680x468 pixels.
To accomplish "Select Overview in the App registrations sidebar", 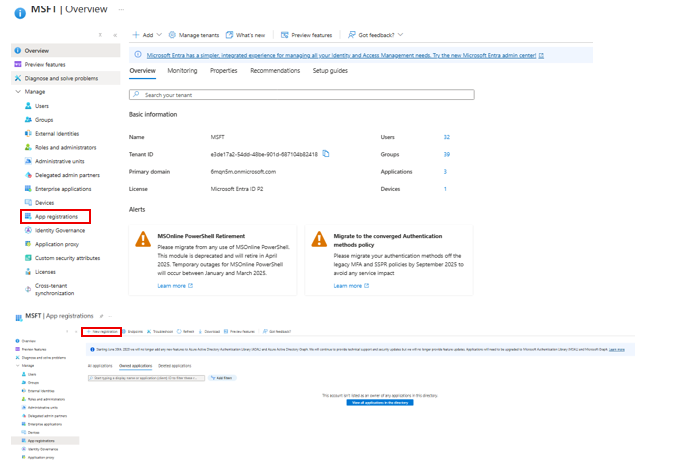I will click(29, 341).
